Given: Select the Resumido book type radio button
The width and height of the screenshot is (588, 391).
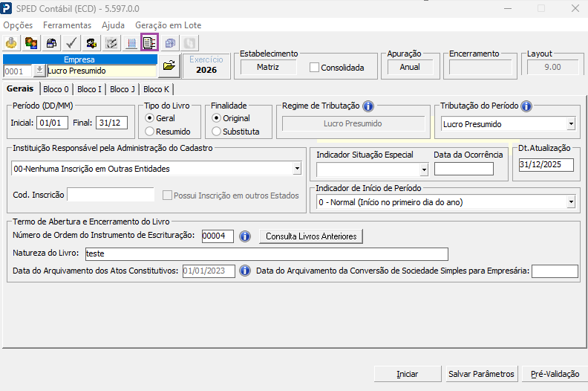Looking at the screenshot, I should pyautogui.click(x=149, y=132).
